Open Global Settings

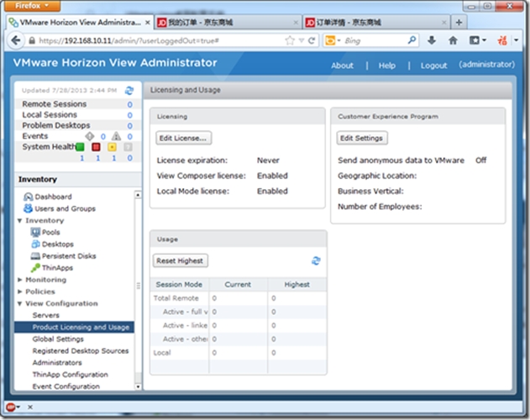coord(58,339)
